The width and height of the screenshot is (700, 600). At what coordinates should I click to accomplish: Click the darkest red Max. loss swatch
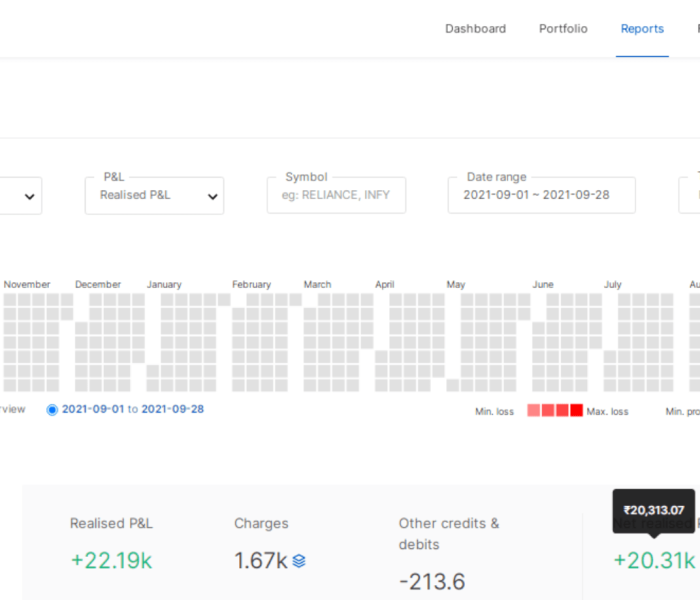577,410
